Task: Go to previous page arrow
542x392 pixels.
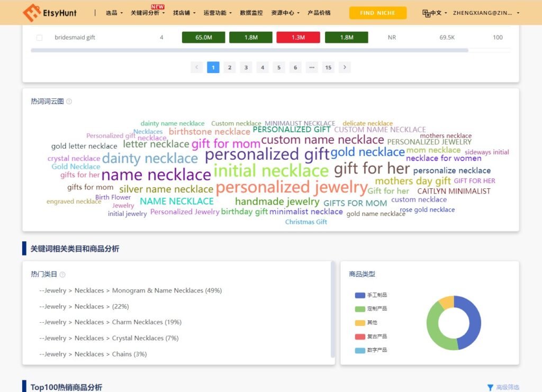Action: pos(196,67)
